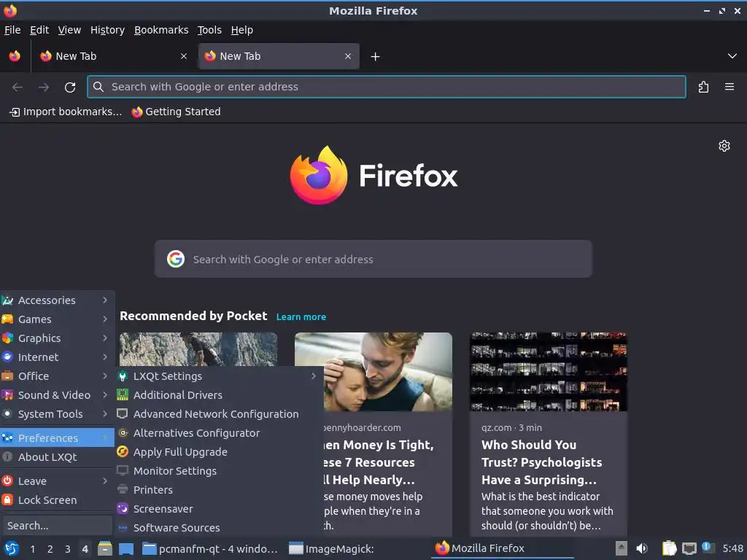Viewport: 747px width, 560px height.
Task: Reload the page with the refresh icon
Action: [x=70, y=87]
